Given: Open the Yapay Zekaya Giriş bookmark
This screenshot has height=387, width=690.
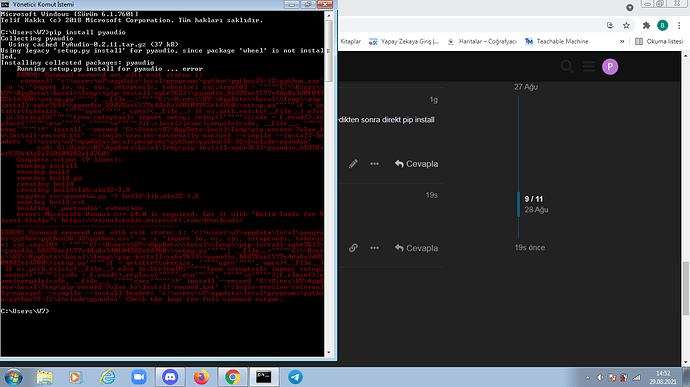Looking at the screenshot, I should [x=404, y=41].
